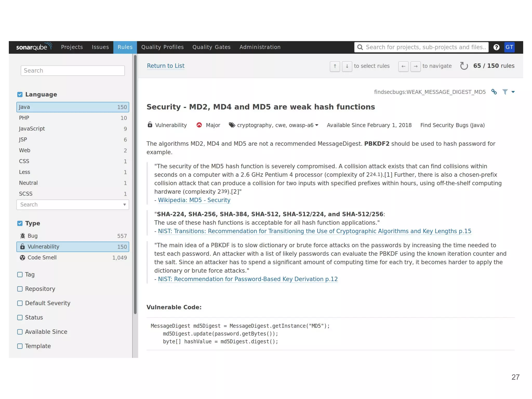Switch to the Issues tab
The height and width of the screenshot is (399, 532).
pos(100,47)
